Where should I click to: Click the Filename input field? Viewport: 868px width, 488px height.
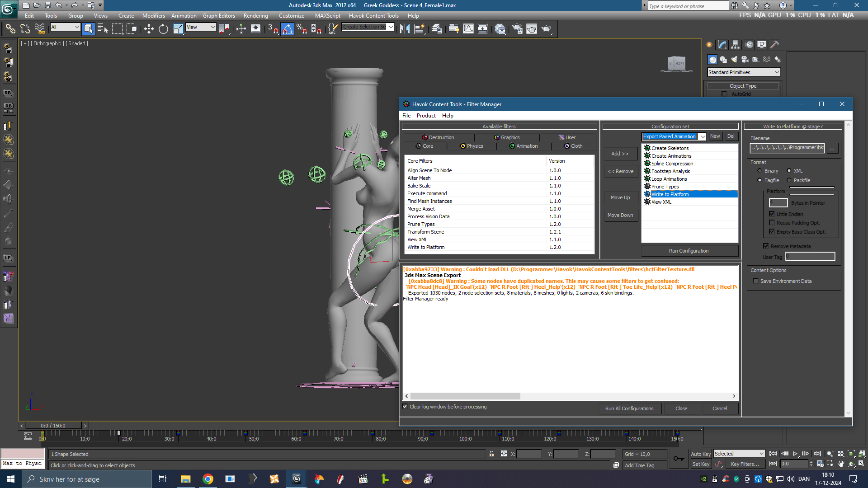point(787,148)
